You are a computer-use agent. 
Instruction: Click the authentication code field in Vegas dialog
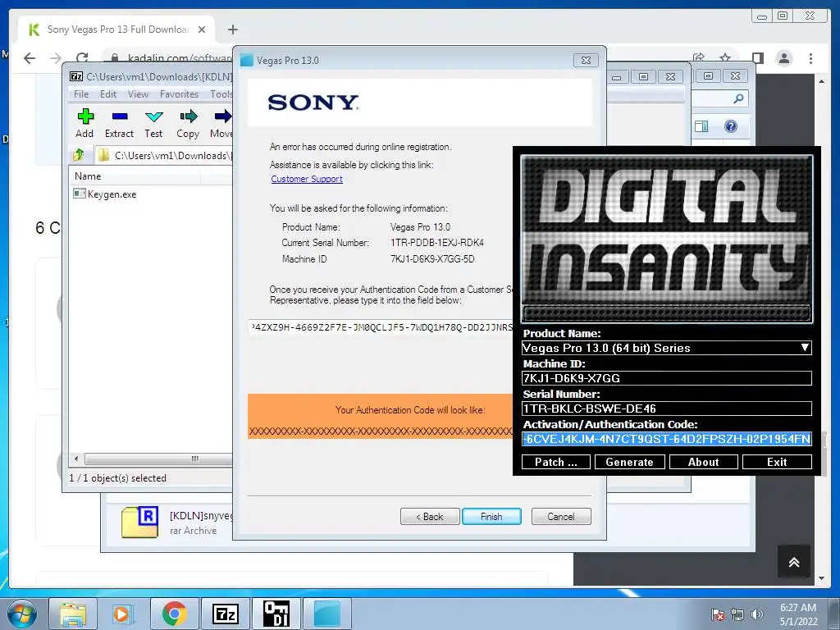381,326
